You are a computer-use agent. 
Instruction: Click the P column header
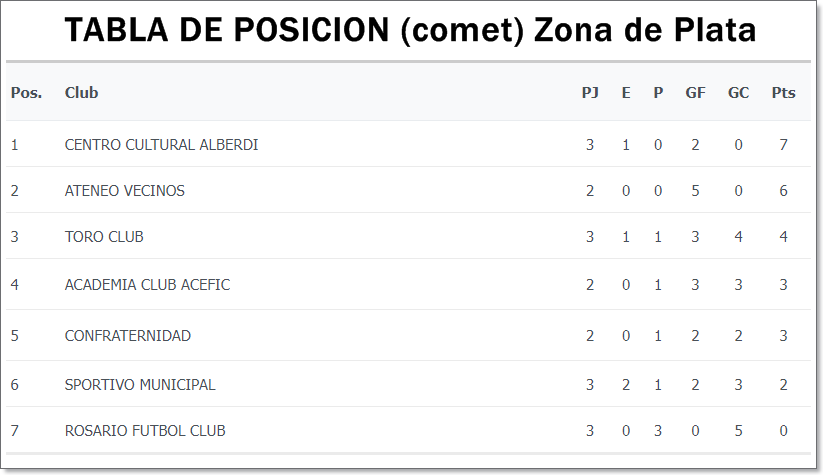click(x=658, y=93)
